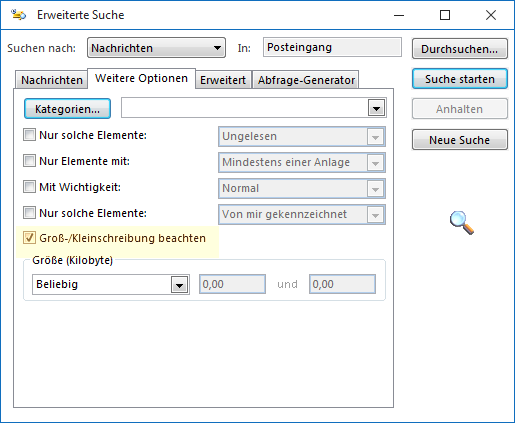This screenshot has height=423, width=515.
Task: Click the 'Kategorien...' button
Action: click(67, 109)
